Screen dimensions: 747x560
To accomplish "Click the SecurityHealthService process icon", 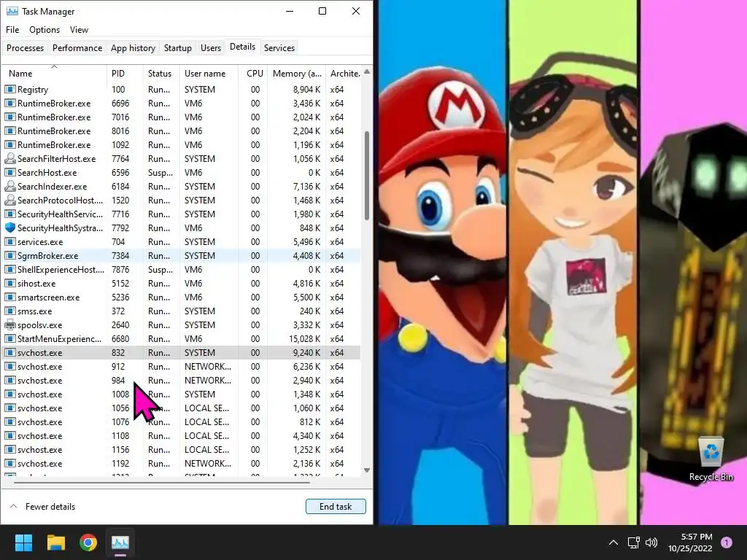I will click(10, 214).
